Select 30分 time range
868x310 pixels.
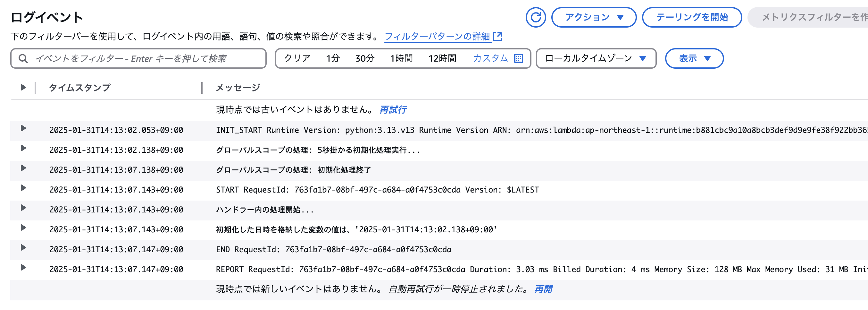[364, 58]
